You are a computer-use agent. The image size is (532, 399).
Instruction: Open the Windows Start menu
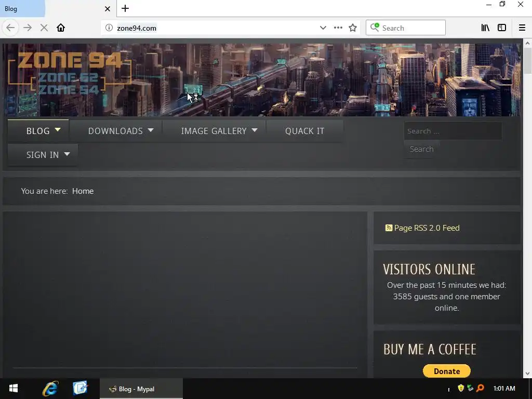13,389
